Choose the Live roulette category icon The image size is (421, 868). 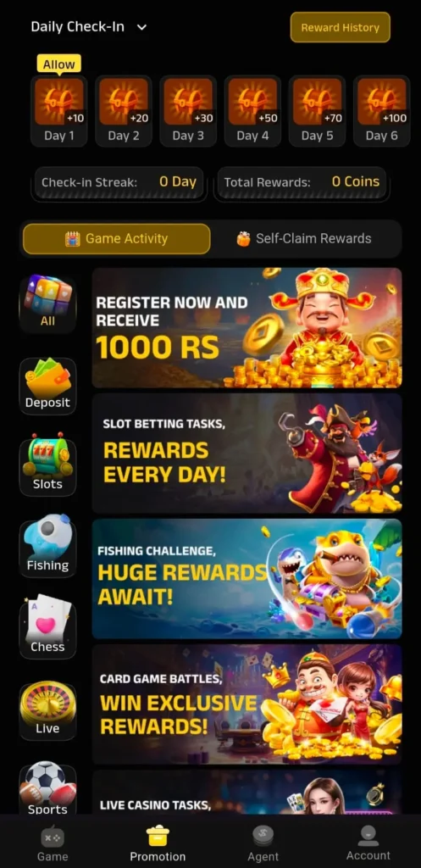click(x=47, y=711)
